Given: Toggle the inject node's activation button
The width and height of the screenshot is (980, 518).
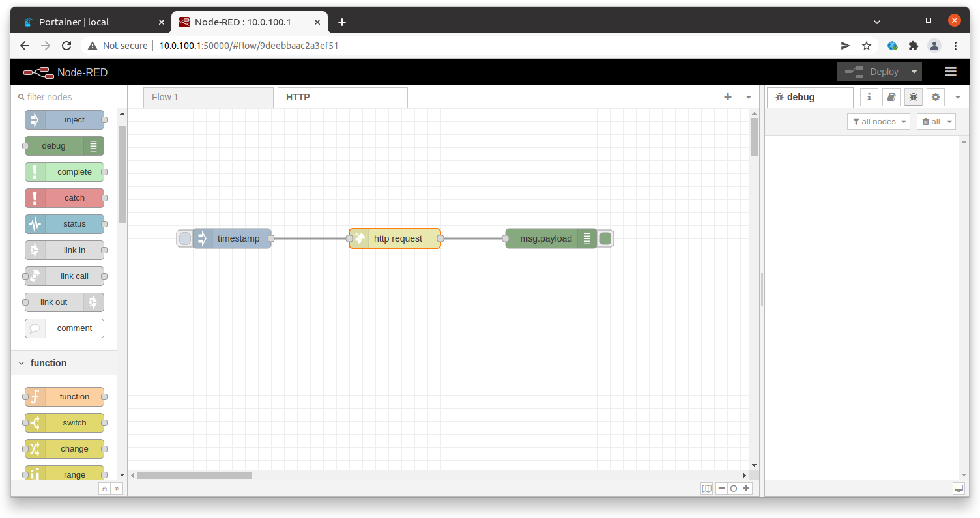Looking at the screenshot, I should [x=184, y=238].
